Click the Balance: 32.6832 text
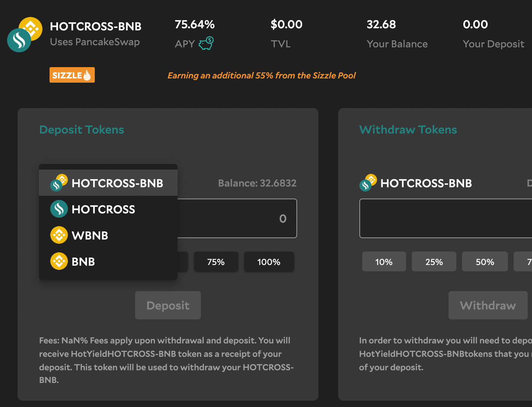This screenshot has width=532, height=407. pyautogui.click(x=257, y=183)
